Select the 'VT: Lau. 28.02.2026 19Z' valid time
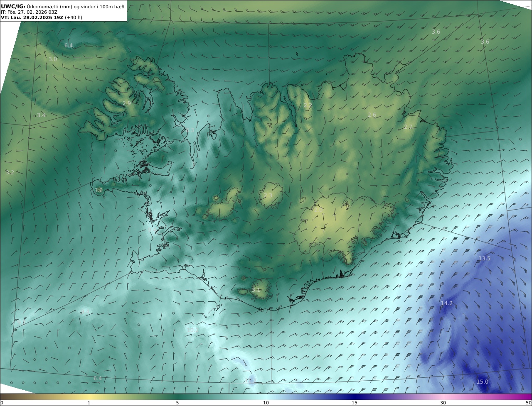The width and height of the screenshot is (532, 406). [32, 17]
